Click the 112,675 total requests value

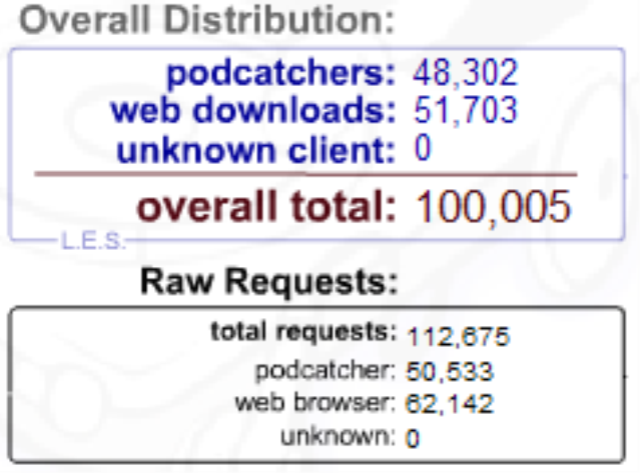(458, 334)
